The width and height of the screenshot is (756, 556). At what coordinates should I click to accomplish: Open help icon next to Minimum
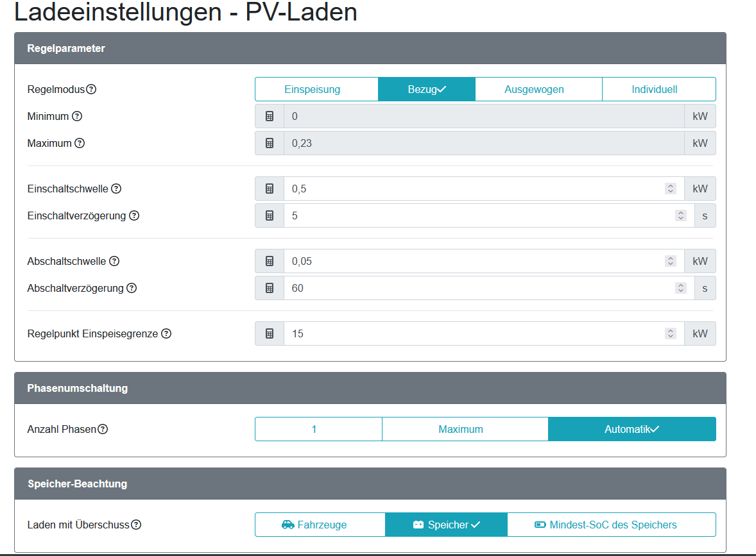coord(77,116)
